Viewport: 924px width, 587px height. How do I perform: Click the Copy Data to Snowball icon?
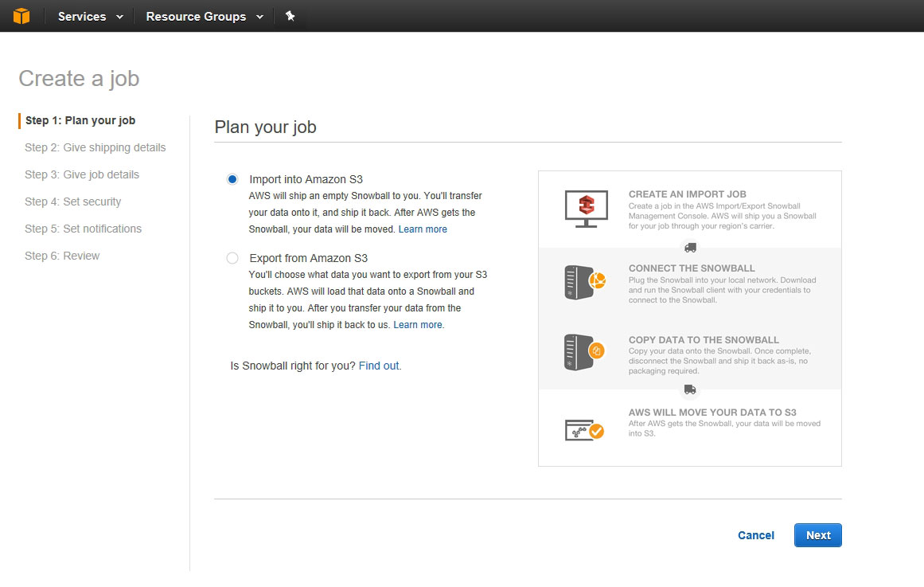pyautogui.click(x=585, y=352)
